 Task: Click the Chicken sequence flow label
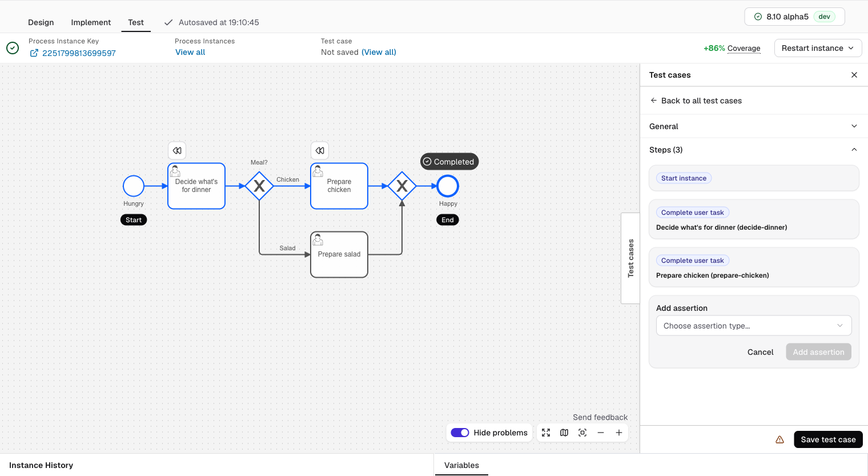(288, 179)
